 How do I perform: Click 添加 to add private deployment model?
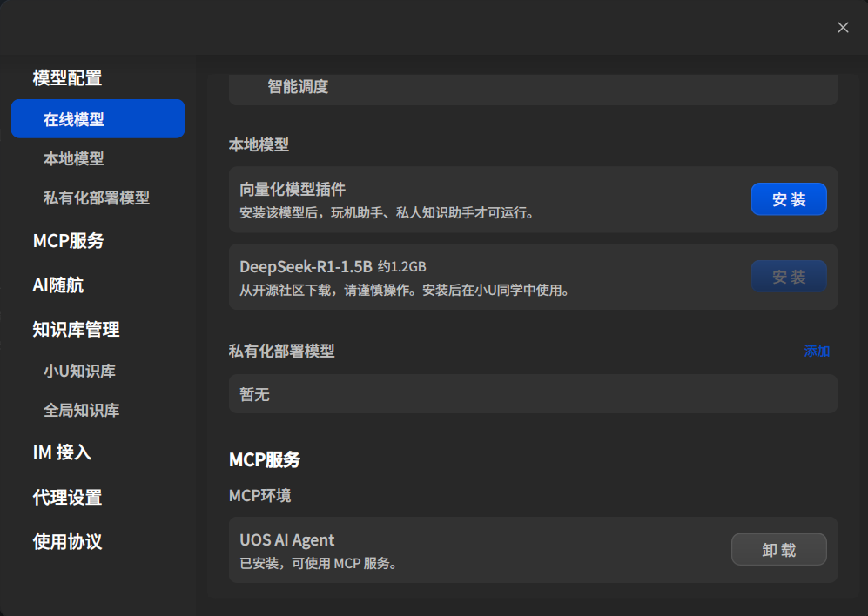(817, 352)
